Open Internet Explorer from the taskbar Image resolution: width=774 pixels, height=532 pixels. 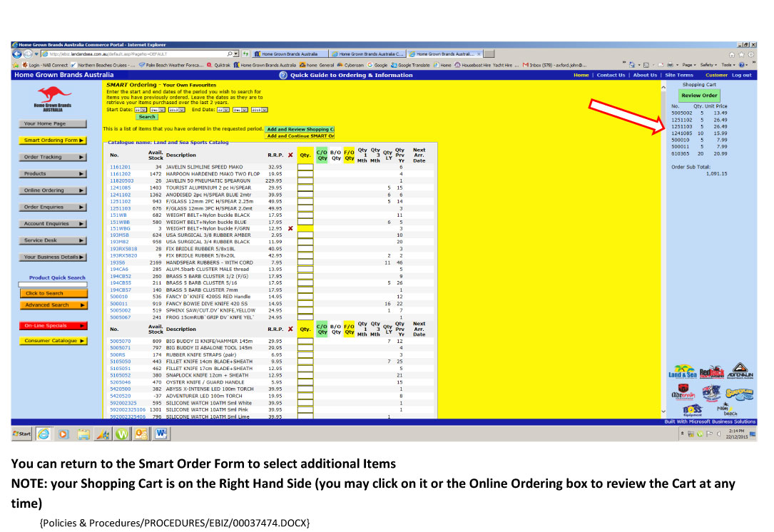(x=44, y=434)
